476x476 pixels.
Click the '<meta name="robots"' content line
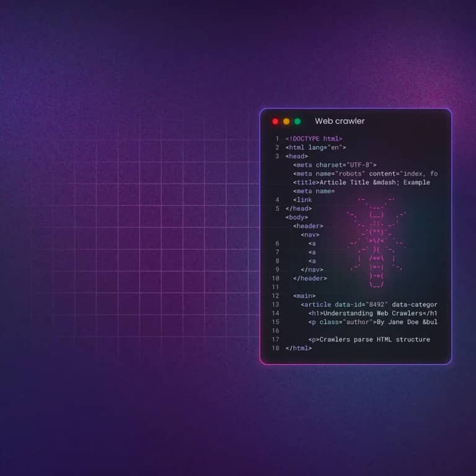(365, 174)
